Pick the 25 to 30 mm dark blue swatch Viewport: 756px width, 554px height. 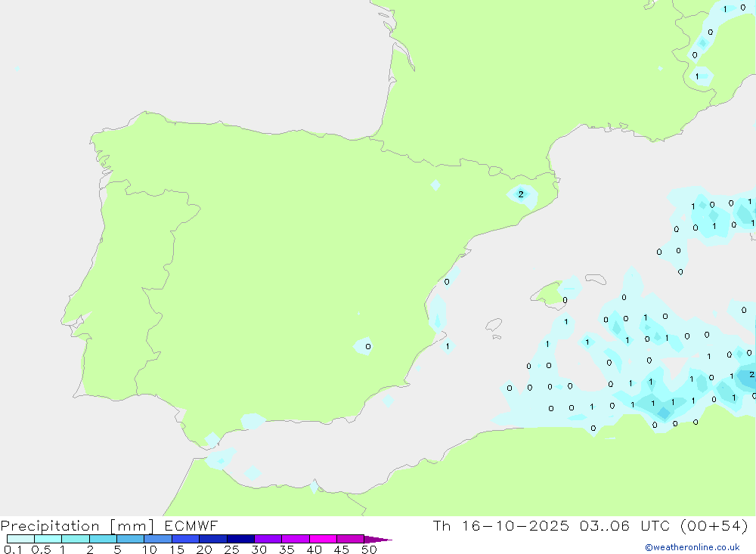(240, 539)
